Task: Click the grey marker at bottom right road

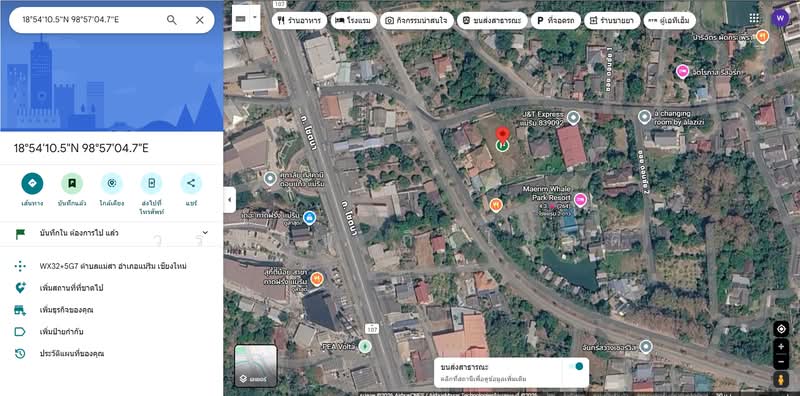Action: [646, 347]
